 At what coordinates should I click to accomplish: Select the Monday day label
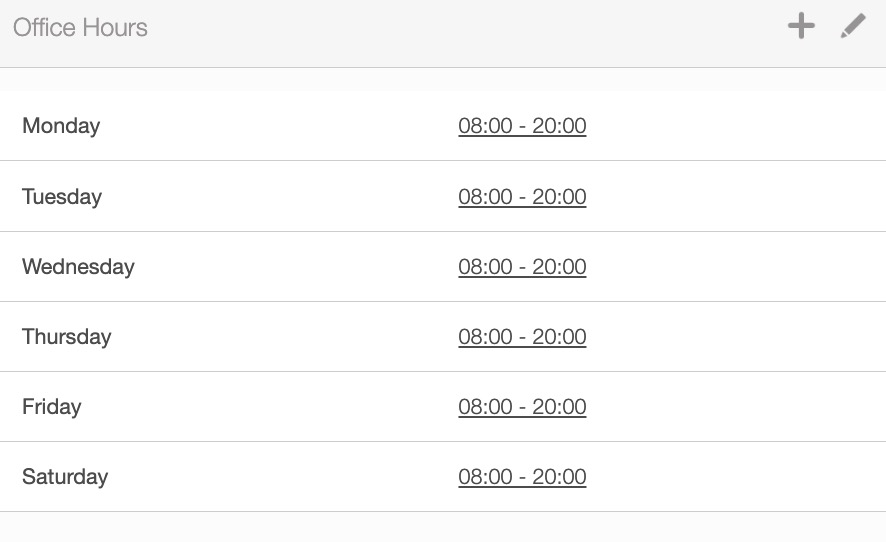[x=61, y=126]
